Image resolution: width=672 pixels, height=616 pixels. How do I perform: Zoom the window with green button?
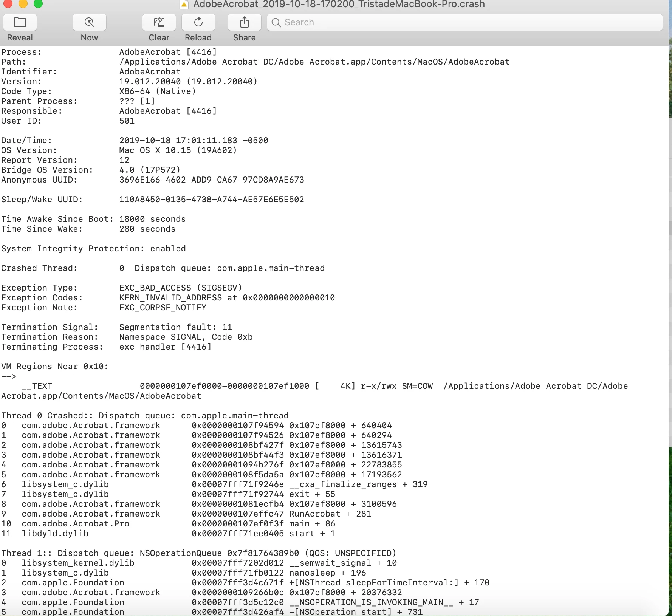click(38, 4)
